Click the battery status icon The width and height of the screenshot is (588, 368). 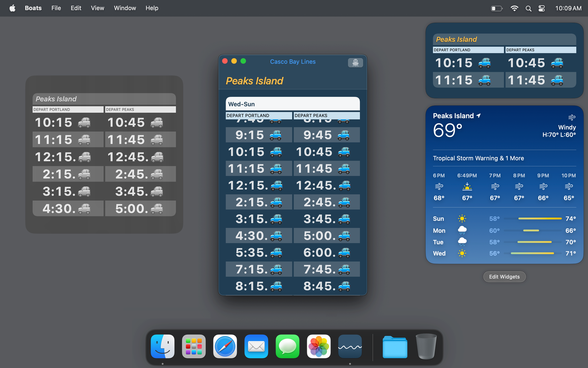[497, 8]
